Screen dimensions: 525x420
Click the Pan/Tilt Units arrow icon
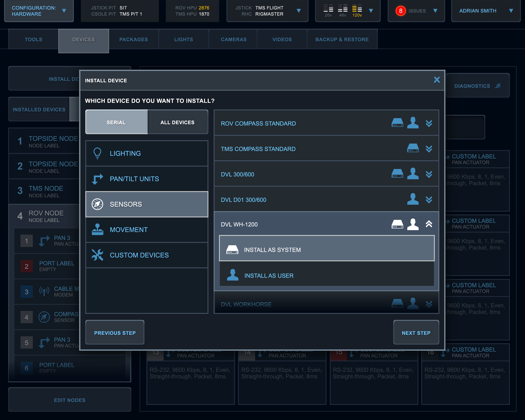(97, 179)
